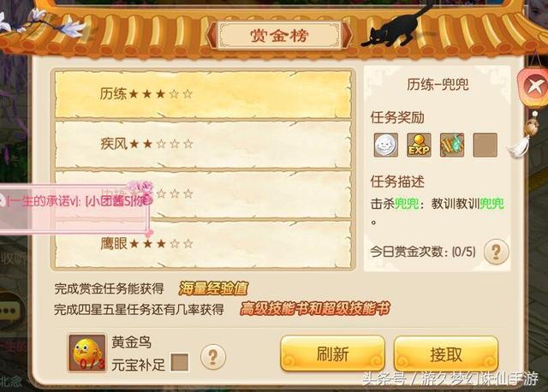Open help next to 元宝补足
The width and height of the screenshot is (548, 392).
point(213,357)
